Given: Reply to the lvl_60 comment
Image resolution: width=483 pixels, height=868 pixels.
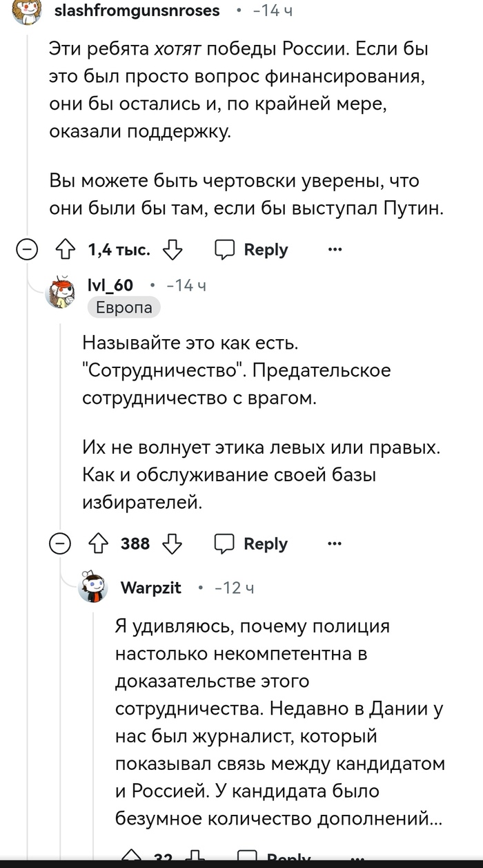Looking at the screenshot, I should point(251,544).
